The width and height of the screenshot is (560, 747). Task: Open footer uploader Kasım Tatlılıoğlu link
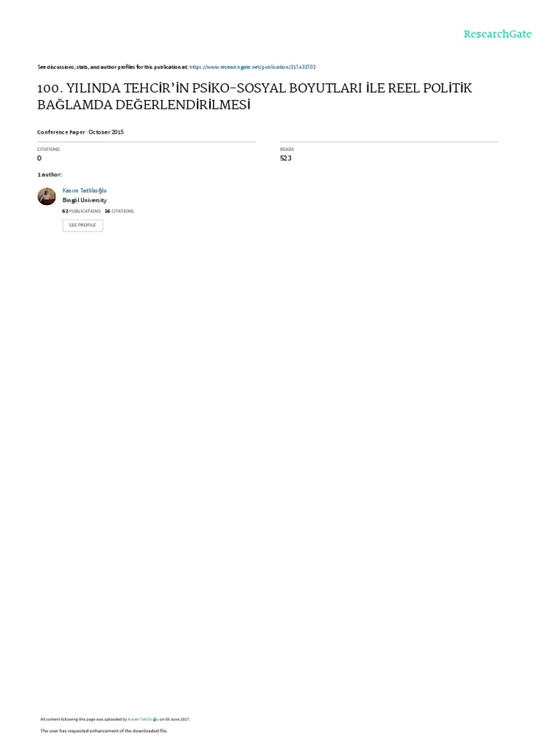(144, 719)
